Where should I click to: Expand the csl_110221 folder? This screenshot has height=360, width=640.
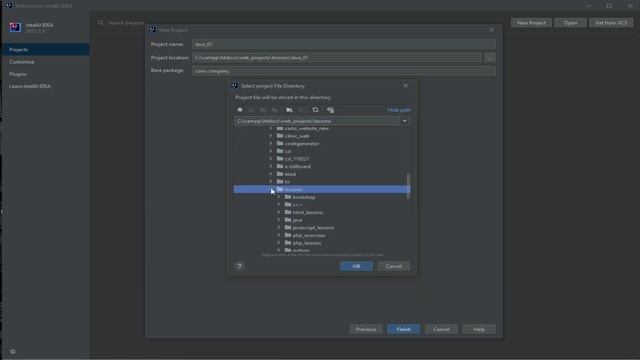click(x=271, y=159)
